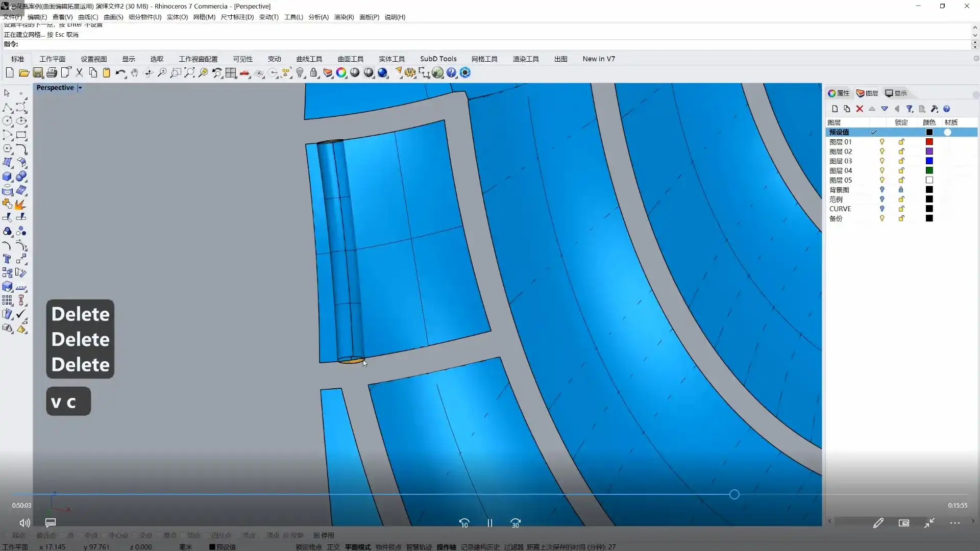Viewport: 980px width, 551px height.
Task: Switch to the 属性 panel tab
Action: [839, 93]
